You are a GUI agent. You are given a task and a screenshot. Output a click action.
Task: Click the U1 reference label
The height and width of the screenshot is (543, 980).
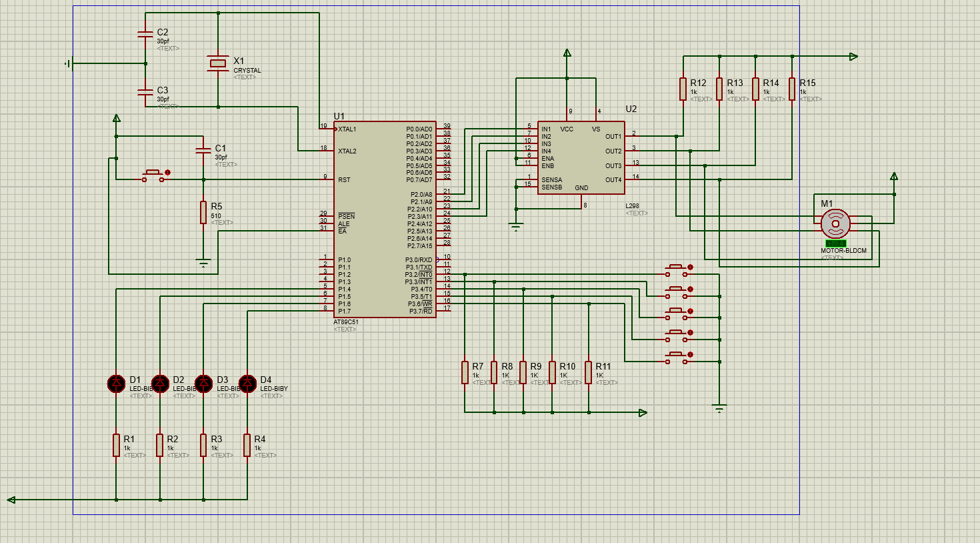coord(339,116)
